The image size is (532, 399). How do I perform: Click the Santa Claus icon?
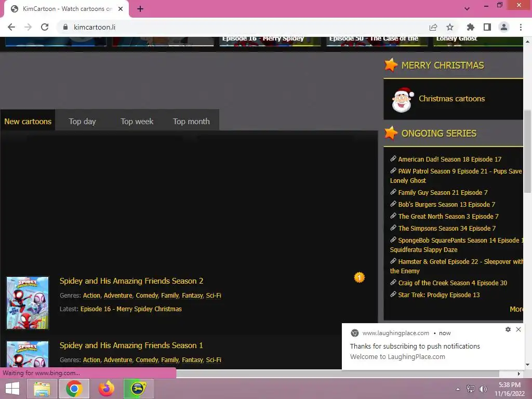click(403, 100)
